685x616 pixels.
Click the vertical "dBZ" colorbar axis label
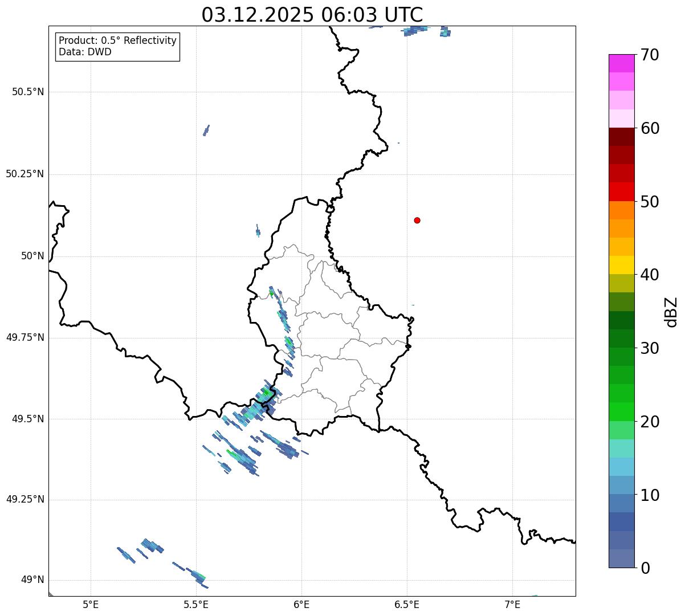(671, 312)
